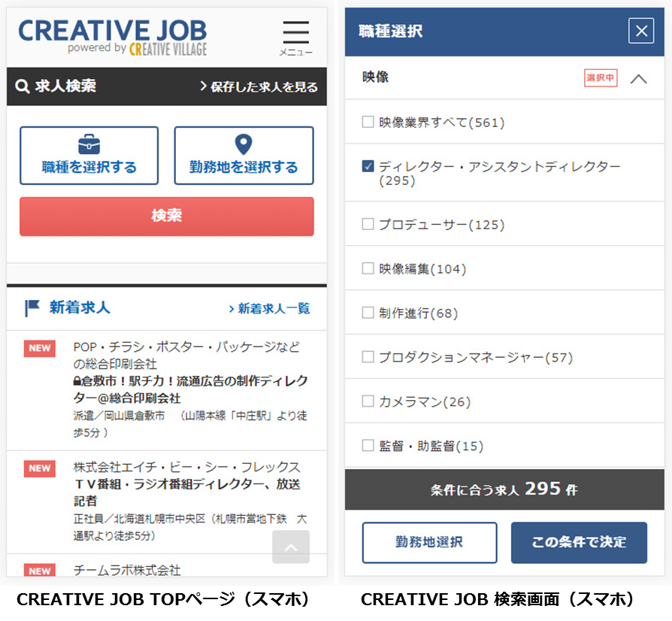Click 条件に合う求人 295 件 result bar
Screen dimensions: 672x621
coord(504,489)
